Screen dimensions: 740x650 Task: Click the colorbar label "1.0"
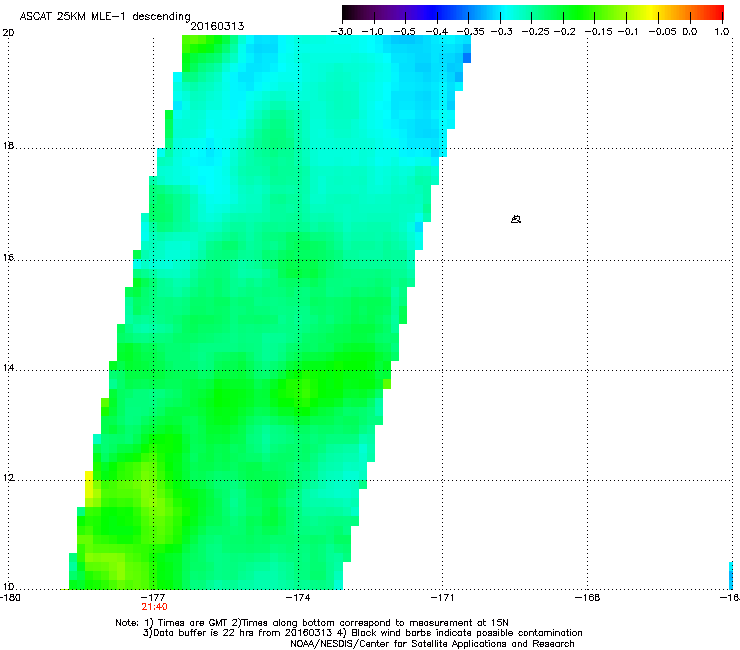pos(722,32)
